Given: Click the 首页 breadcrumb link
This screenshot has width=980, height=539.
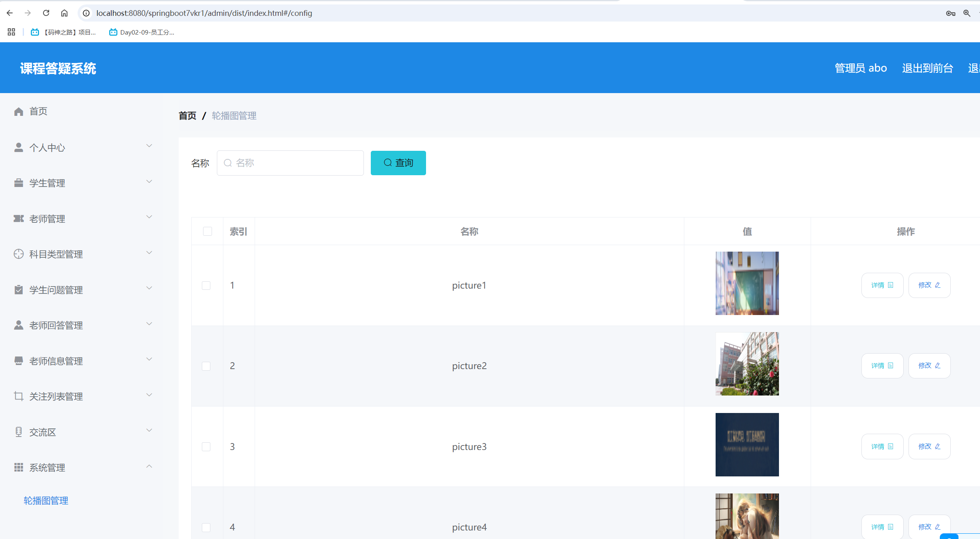Looking at the screenshot, I should (187, 116).
